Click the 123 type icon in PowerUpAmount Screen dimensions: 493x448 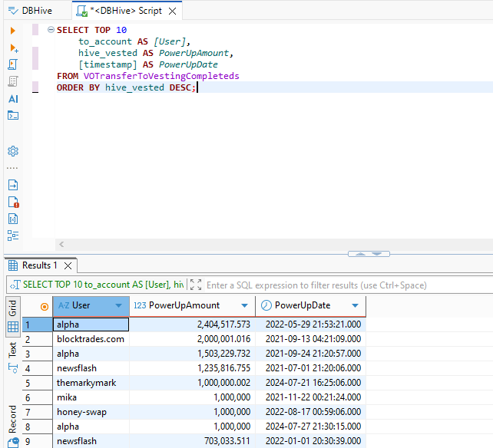(x=140, y=305)
